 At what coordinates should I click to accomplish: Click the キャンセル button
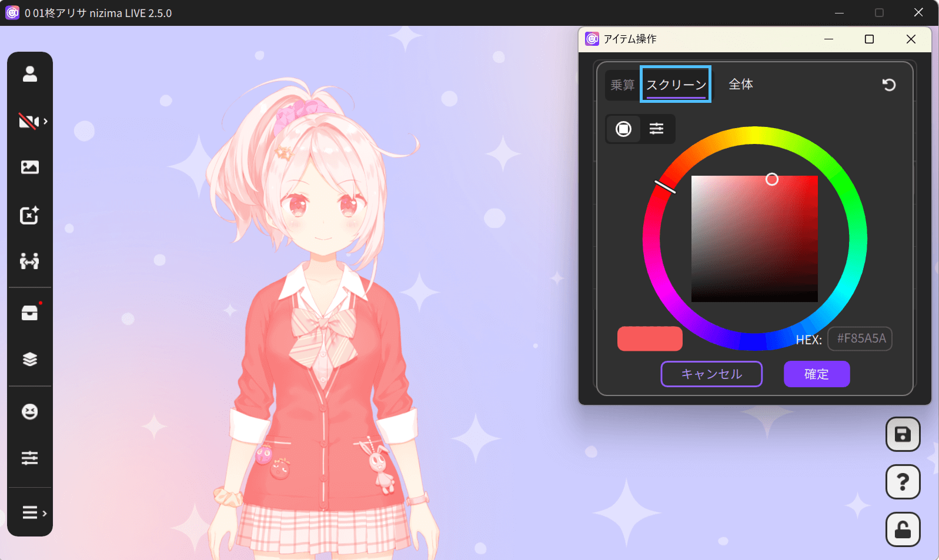tap(711, 374)
